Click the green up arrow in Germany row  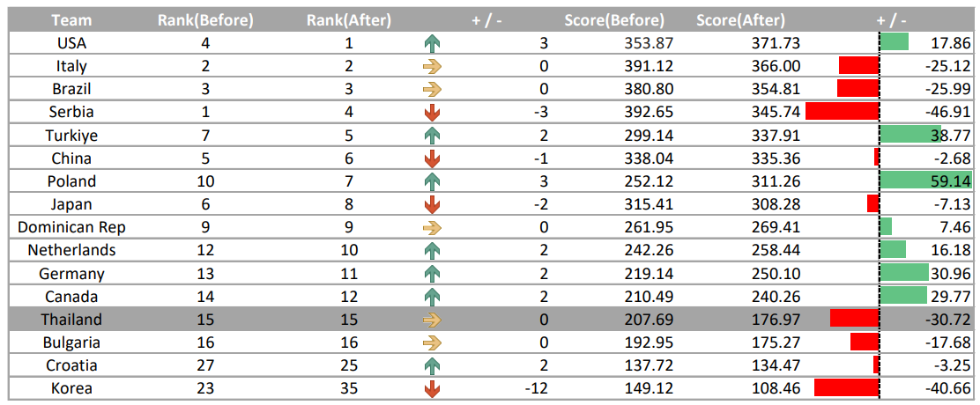click(432, 274)
